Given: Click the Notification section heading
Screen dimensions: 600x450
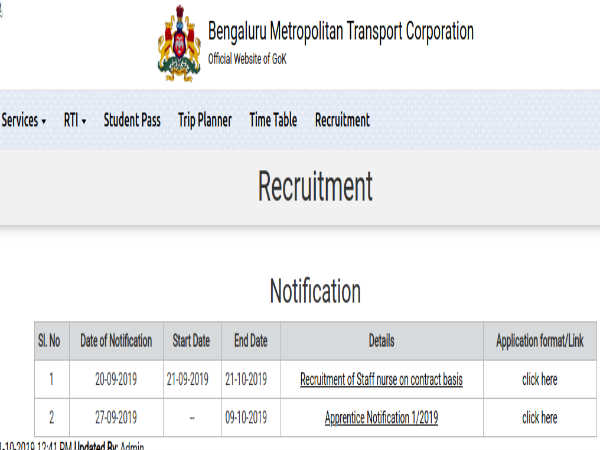Looking at the screenshot, I should click(x=315, y=291).
